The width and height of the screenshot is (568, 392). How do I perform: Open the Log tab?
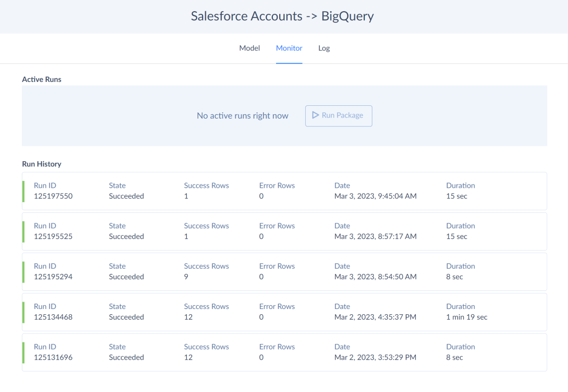click(324, 48)
